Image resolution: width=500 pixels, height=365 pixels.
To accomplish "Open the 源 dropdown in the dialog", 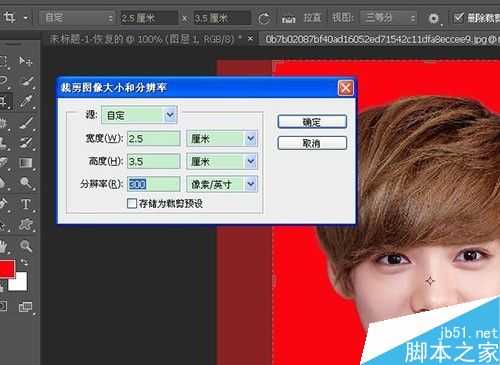I will (139, 115).
